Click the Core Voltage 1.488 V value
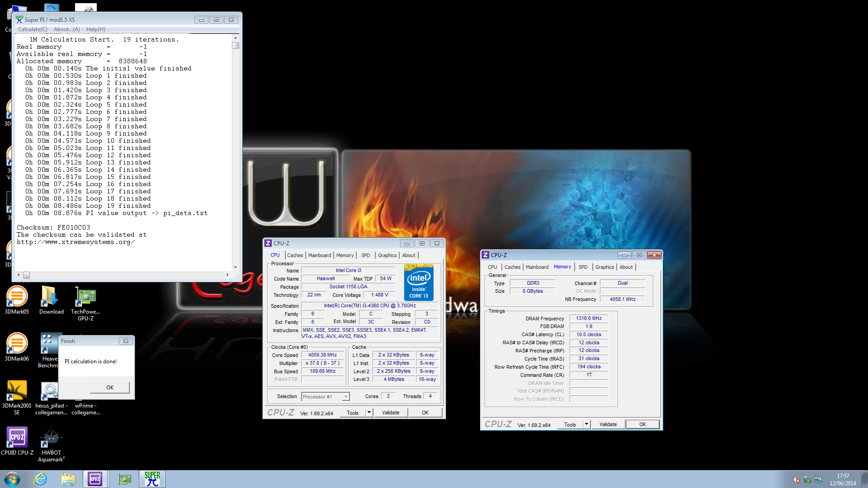The height and width of the screenshot is (488, 868). [x=379, y=295]
